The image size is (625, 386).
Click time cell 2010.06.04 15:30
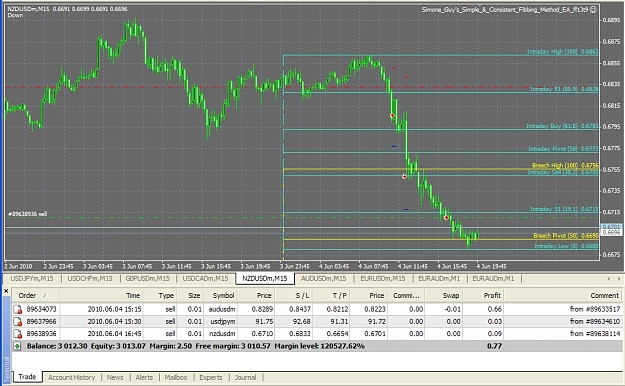pos(114,321)
